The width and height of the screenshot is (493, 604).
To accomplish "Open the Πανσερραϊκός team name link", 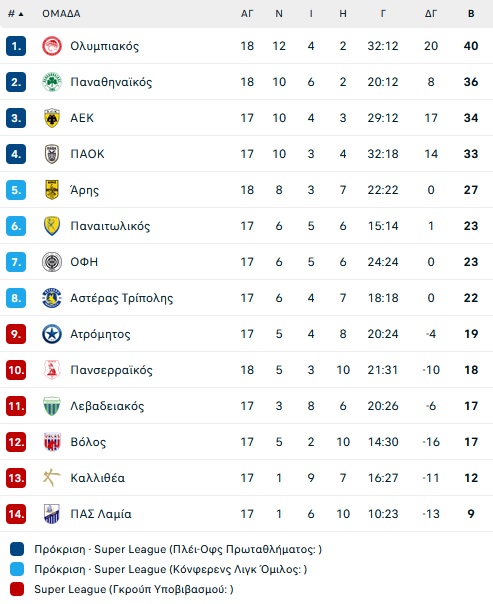I will (x=111, y=370).
